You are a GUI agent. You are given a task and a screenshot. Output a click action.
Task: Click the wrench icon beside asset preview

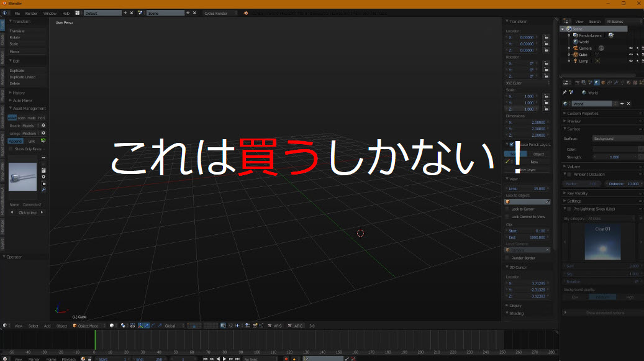(x=43, y=190)
